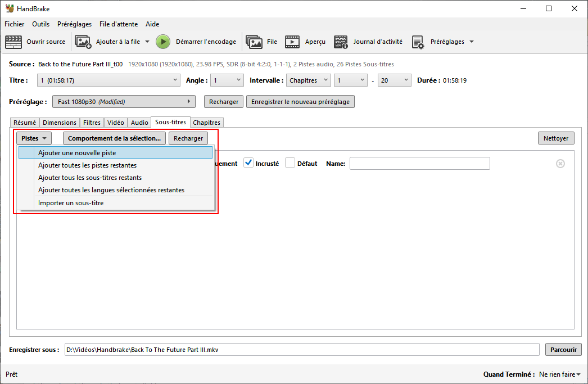The height and width of the screenshot is (384, 588).
Task: Choose Importer un sous-titre from the menu
Action: pos(71,203)
